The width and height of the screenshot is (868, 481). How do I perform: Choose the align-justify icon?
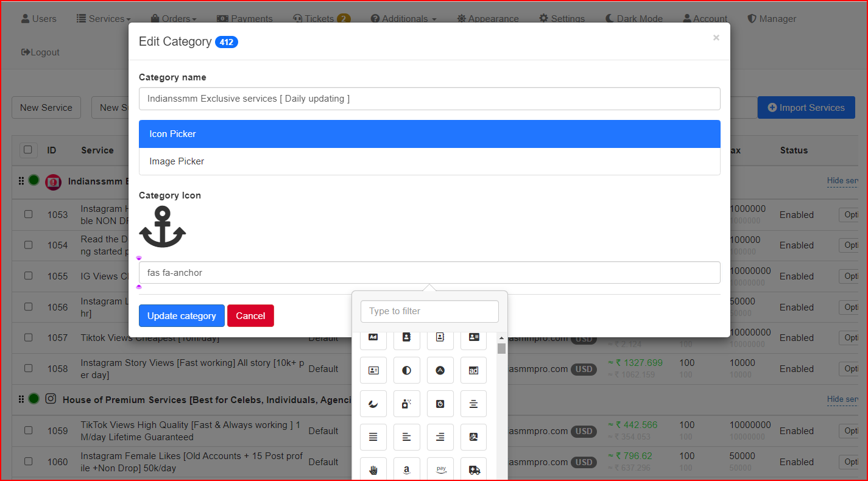(x=373, y=437)
